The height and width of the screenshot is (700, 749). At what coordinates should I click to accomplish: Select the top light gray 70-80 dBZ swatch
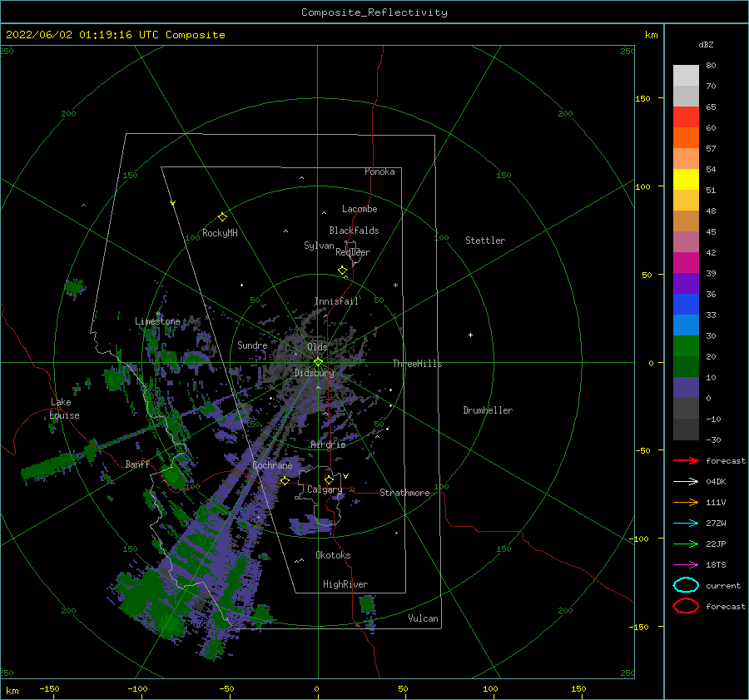point(686,76)
